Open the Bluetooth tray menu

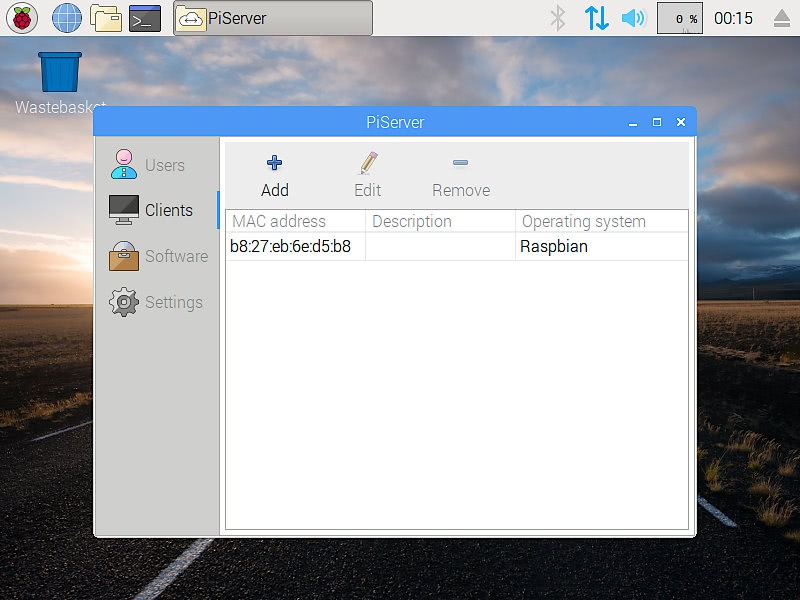[558, 18]
